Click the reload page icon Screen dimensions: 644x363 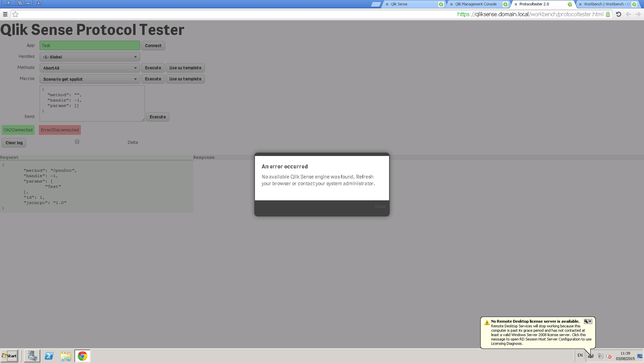point(619,14)
